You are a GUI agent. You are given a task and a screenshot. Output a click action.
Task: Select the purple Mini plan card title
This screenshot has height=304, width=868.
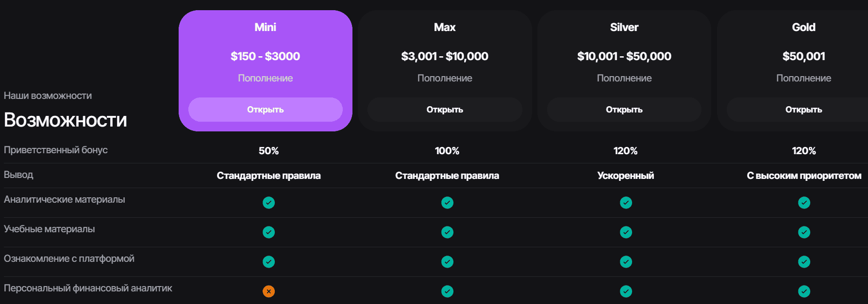coord(265,27)
